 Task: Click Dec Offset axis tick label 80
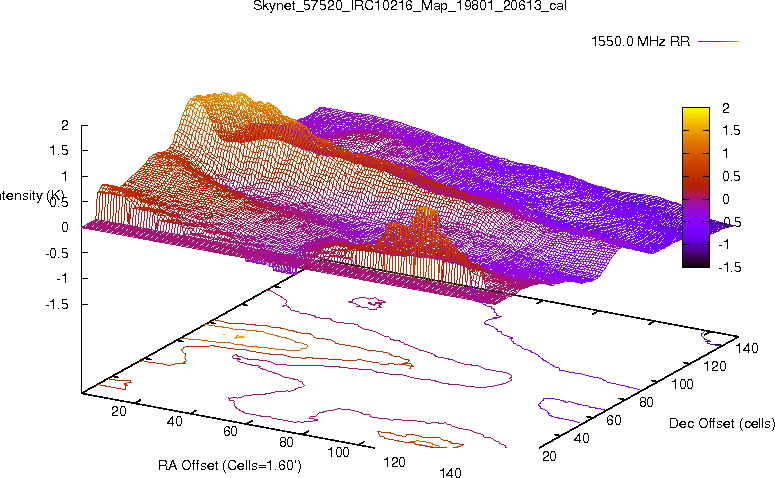(x=646, y=402)
